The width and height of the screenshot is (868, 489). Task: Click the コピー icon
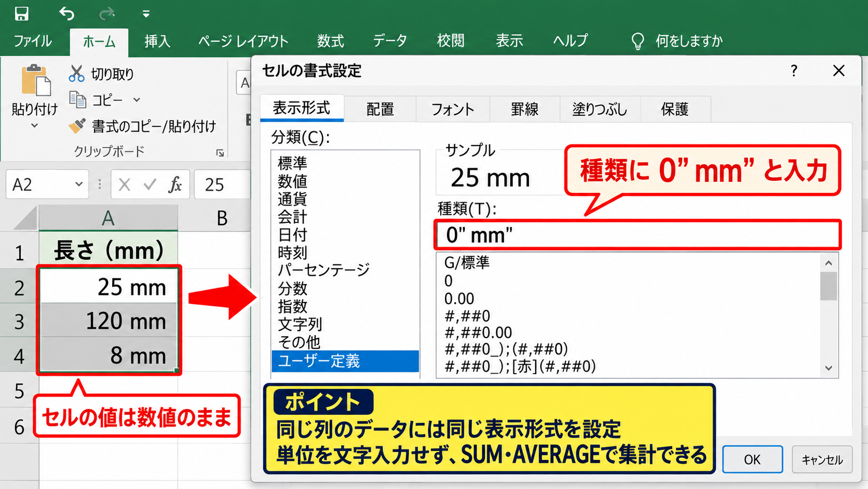[x=78, y=99]
